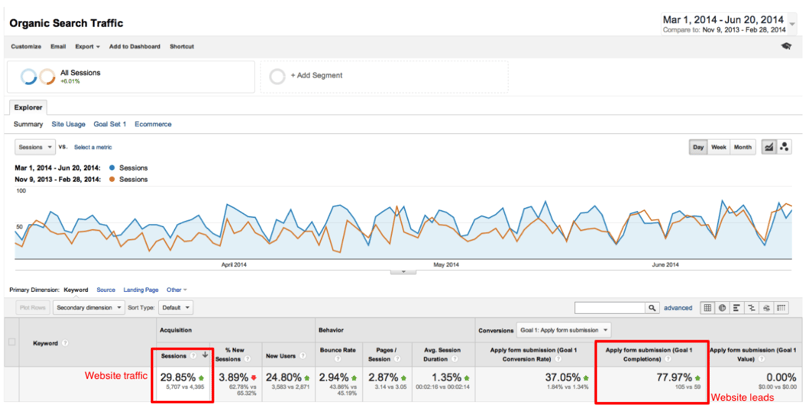This screenshot has width=810, height=412.
Task: Click the 77.97% Goal 1 Completions value
Action: click(674, 377)
